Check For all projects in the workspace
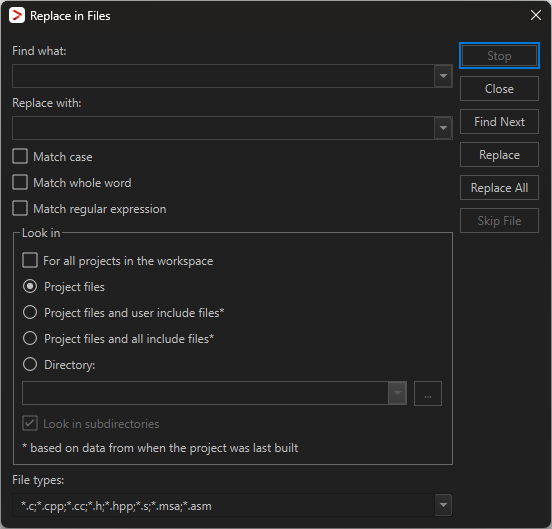552x529 pixels. tap(30, 260)
